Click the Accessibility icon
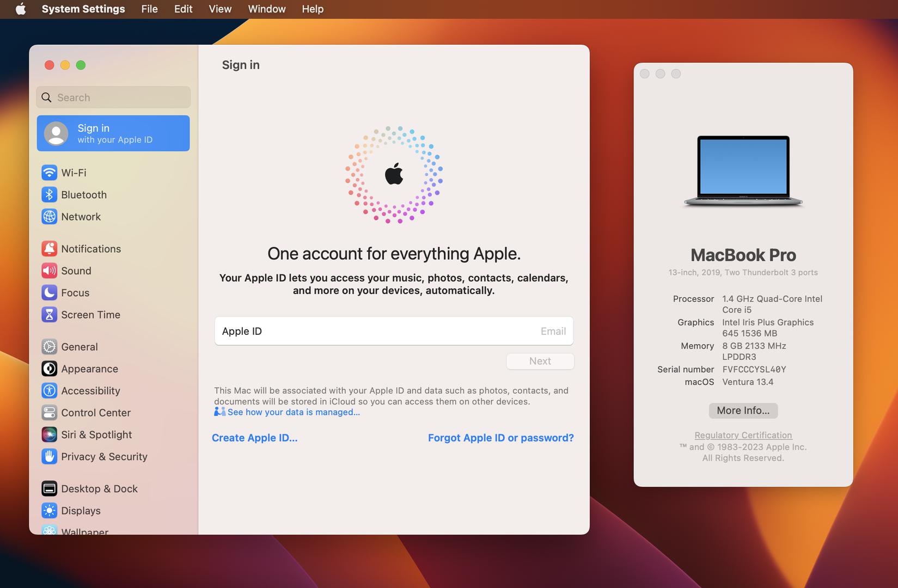 [49, 391]
